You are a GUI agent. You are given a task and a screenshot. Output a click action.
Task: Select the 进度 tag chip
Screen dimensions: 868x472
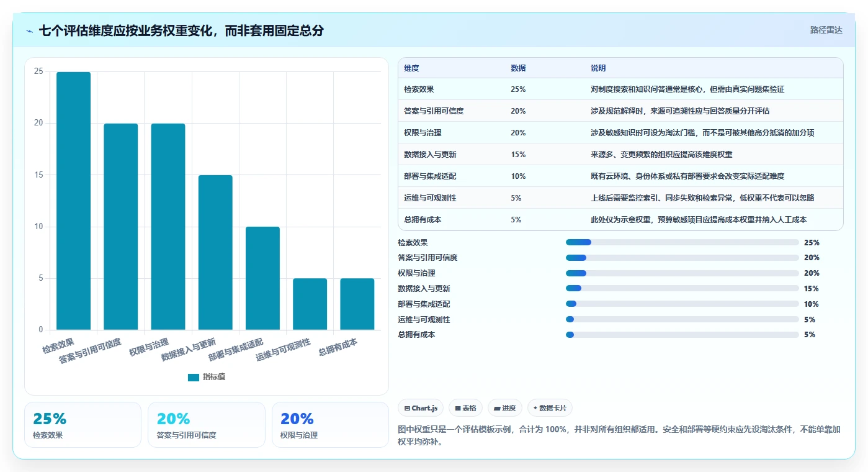pos(505,408)
